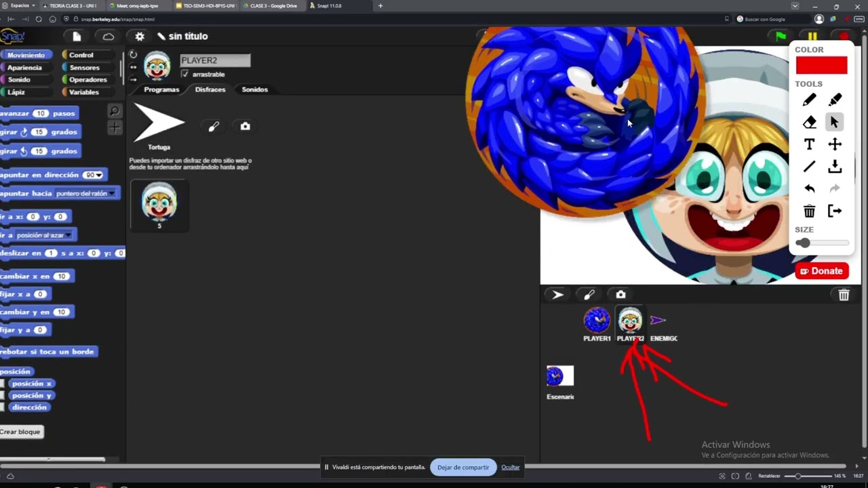Download the annotation using the save icon
868x488 pixels.
[835, 167]
